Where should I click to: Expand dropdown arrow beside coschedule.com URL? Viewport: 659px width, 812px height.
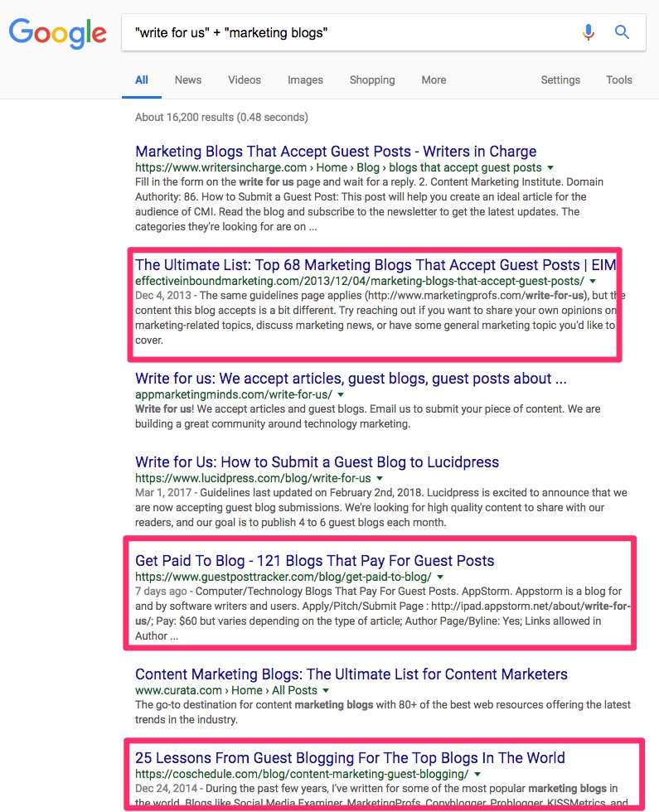(x=477, y=774)
